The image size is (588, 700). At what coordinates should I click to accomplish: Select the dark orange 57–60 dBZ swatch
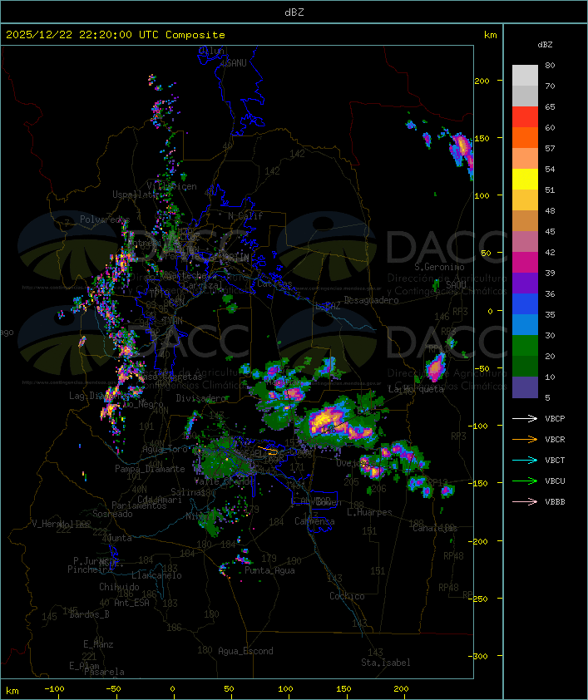[x=525, y=138]
